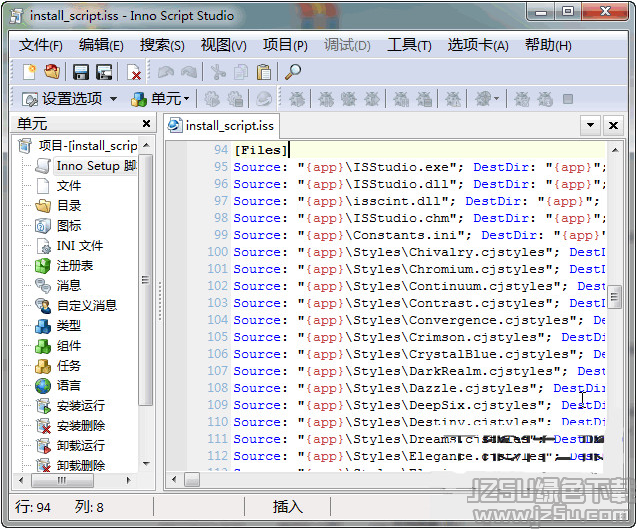
Task: Click the compile gear icon after 单元
Action: click(212, 99)
